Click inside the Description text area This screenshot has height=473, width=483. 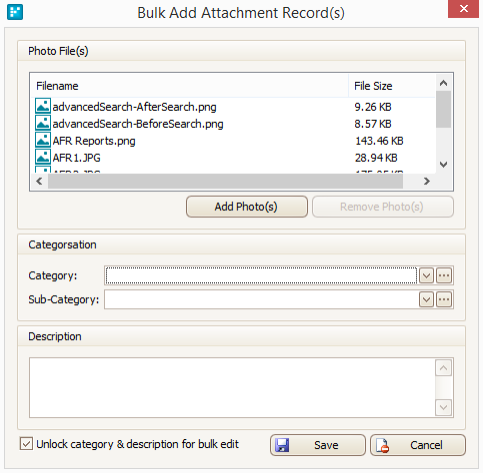(x=232, y=388)
